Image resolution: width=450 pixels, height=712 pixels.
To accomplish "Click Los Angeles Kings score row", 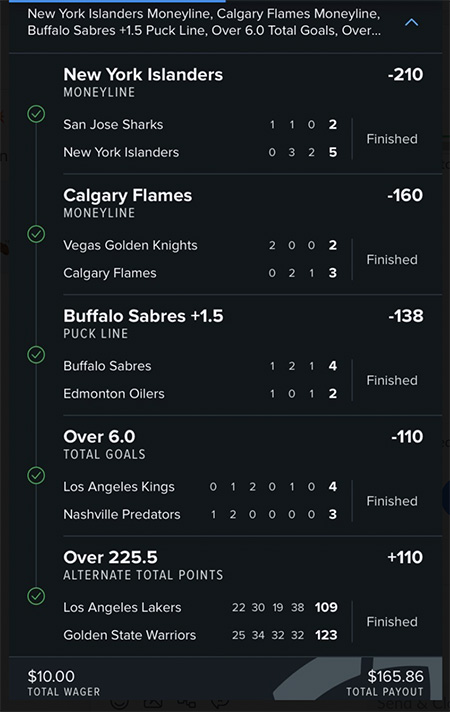I will (200, 487).
